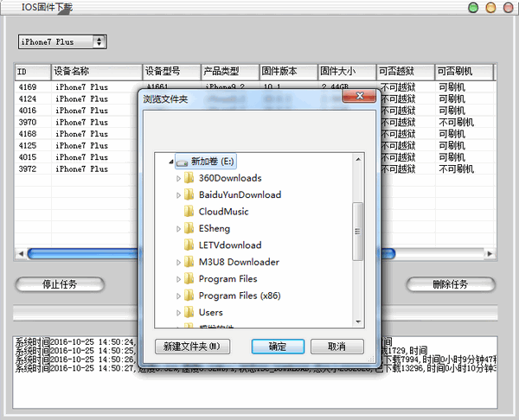Image resolution: width=519 pixels, height=420 pixels.
Task: Expand the 360Downloads folder
Action: [178, 178]
